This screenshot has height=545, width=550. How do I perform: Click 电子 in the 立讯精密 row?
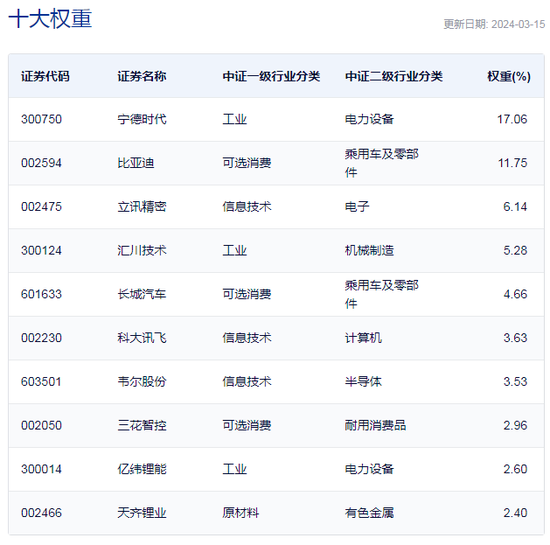357,207
